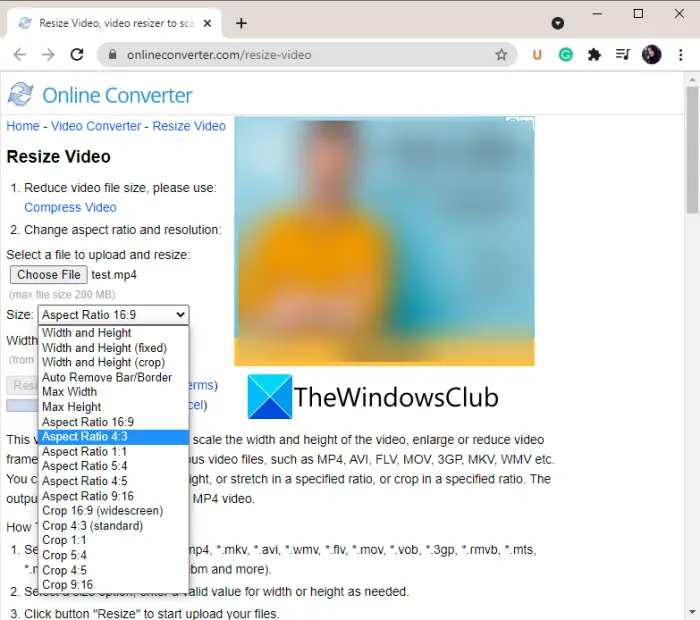The height and width of the screenshot is (620, 700).
Task: Select Auto Remove Bar/Border option
Action: [113, 377]
